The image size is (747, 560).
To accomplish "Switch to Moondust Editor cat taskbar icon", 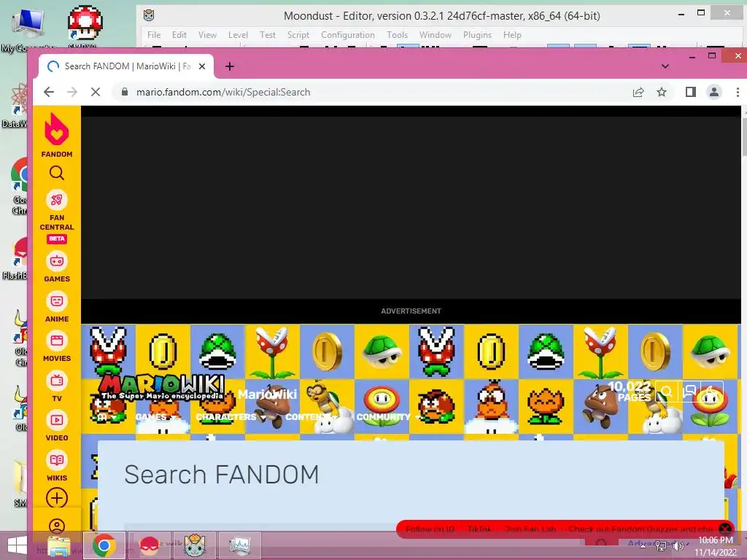I will point(194,545).
